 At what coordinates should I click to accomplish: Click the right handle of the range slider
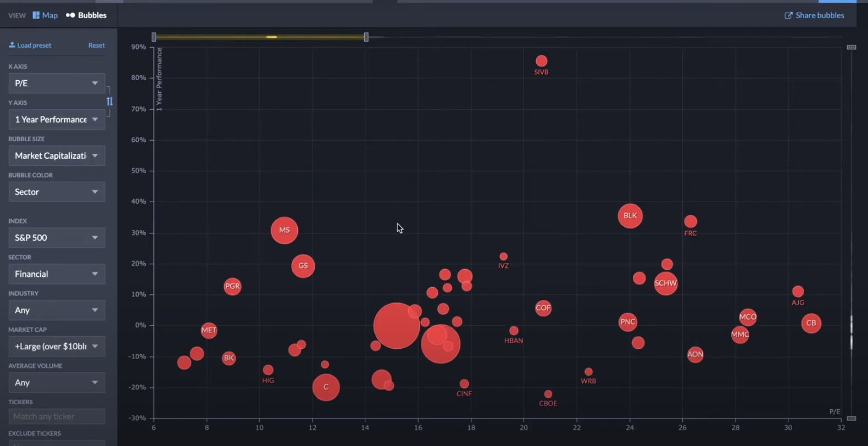pyautogui.click(x=366, y=37)
